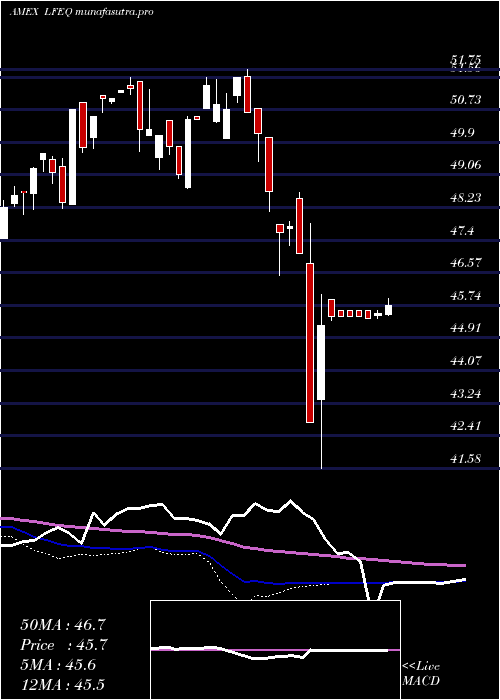
Task: Click the largest red candlestick body
Action: [310, 343]
